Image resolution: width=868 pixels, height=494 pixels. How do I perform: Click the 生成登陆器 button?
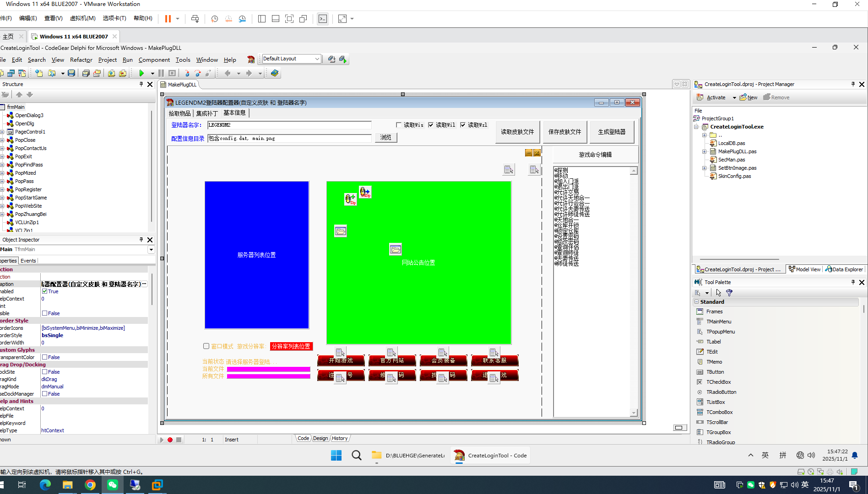coord(611,132)
